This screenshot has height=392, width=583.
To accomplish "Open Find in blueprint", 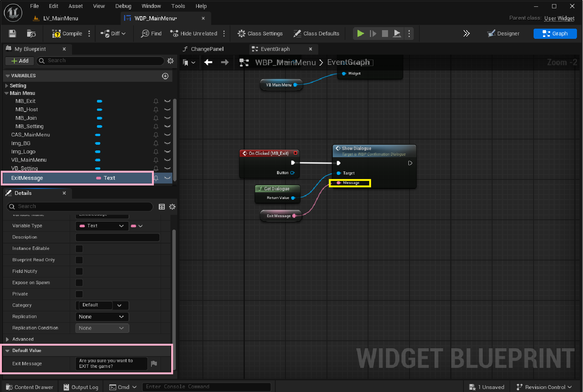I will pyautogui.click(x=151, y=34).
